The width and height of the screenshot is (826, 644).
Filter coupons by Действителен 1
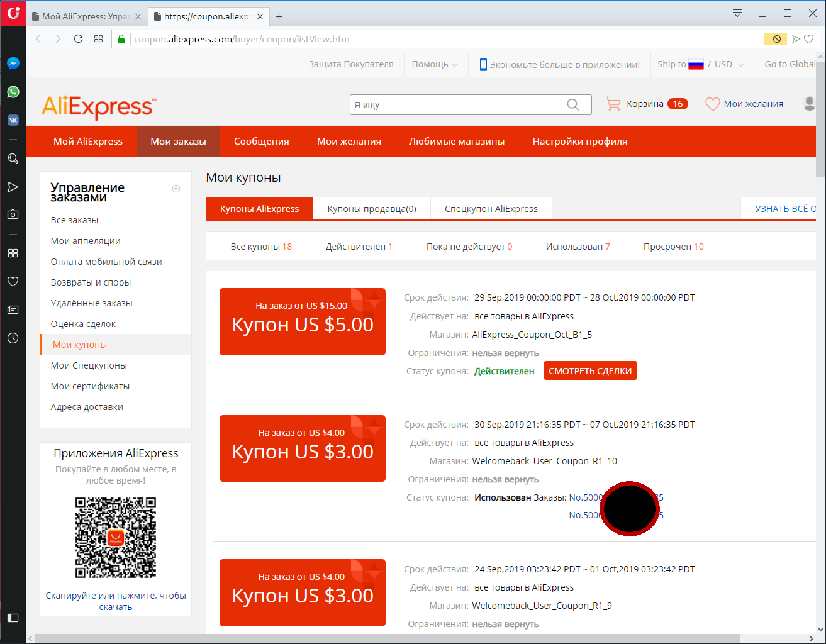coord(359,247)
